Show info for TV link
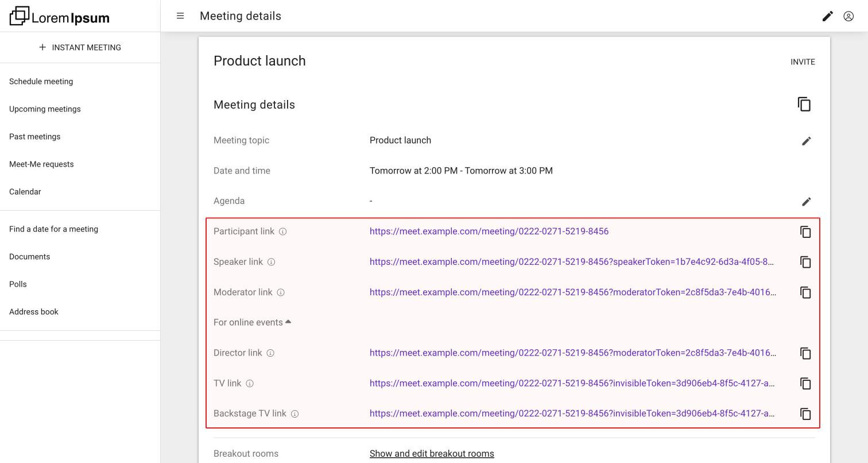Screen dimensions: 868x463 [x=250, y=384]
